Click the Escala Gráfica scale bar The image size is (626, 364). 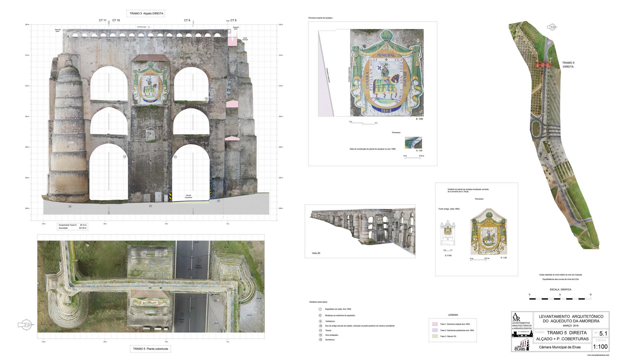(x=560, y=299)
